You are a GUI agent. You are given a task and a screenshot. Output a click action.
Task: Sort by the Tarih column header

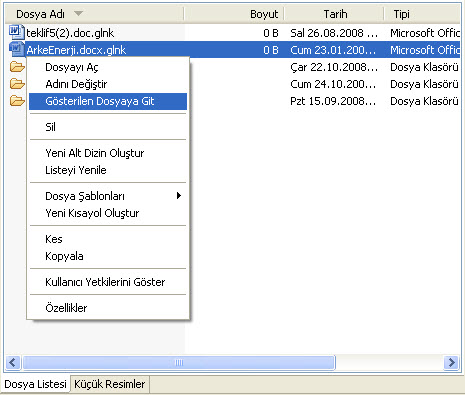pyautogui.click(x=335, y=14)
